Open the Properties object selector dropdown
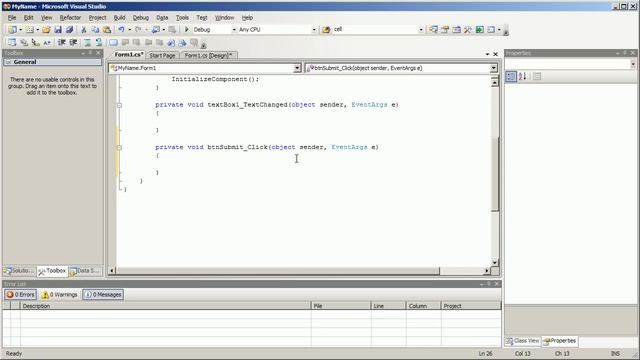Screen dimensions: 640x360 click(x=633, y=64)
